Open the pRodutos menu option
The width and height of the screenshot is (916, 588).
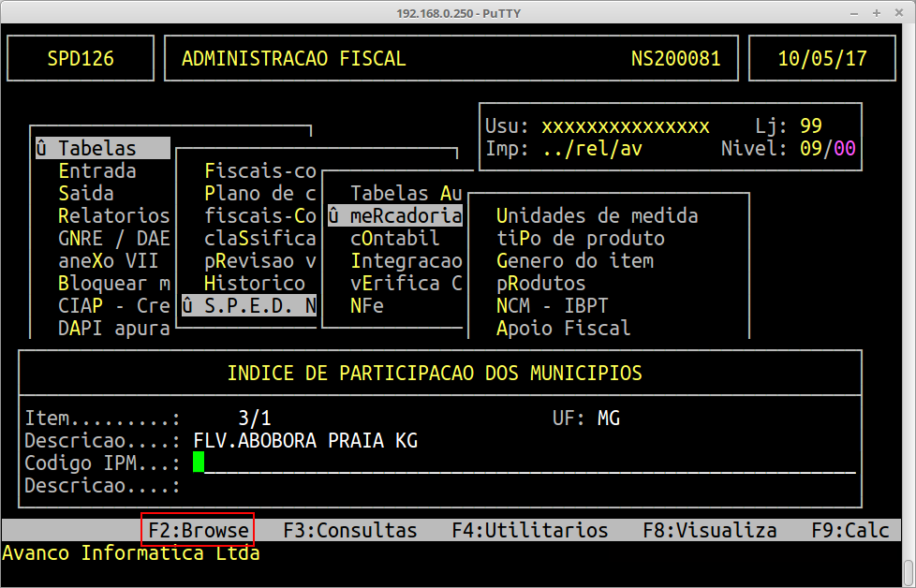(540, 284)
